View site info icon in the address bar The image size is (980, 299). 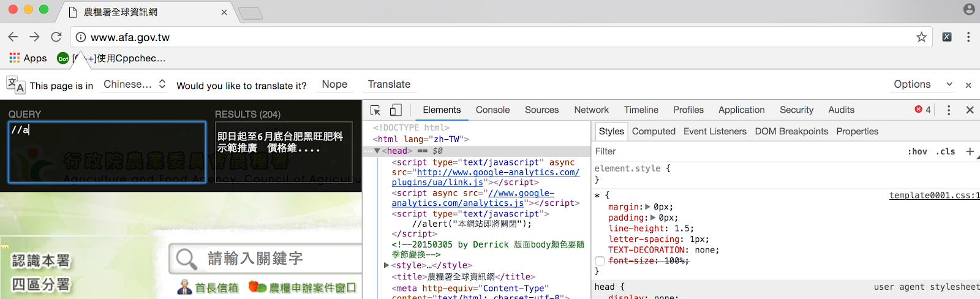click(80, 37)
